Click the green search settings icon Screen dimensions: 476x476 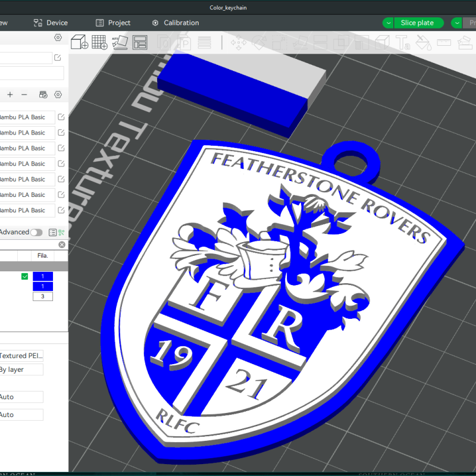click(62, 233)
